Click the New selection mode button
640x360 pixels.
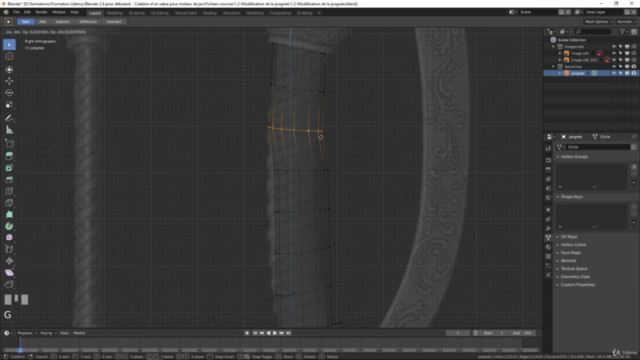click(x=26, y=22)
